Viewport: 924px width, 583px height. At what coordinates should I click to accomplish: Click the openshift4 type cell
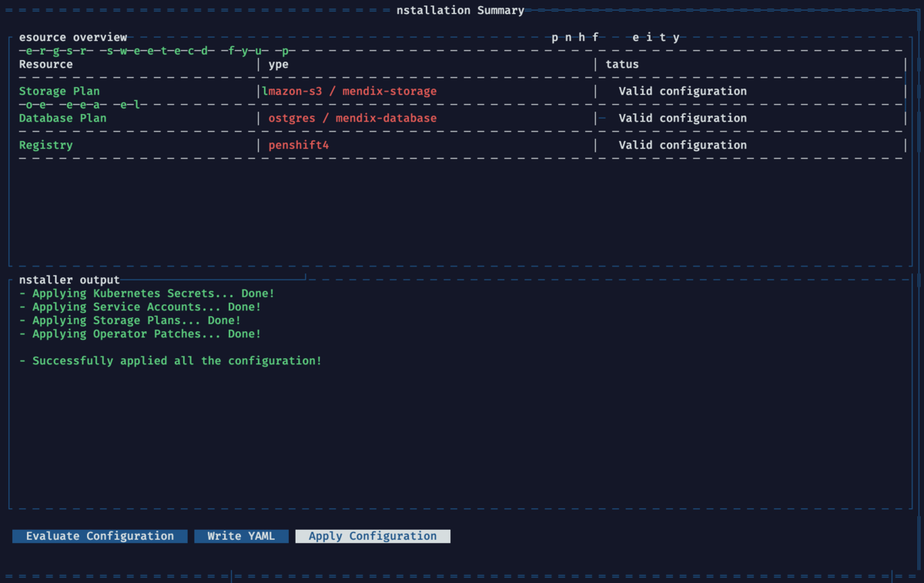click(x=299, y=146)
